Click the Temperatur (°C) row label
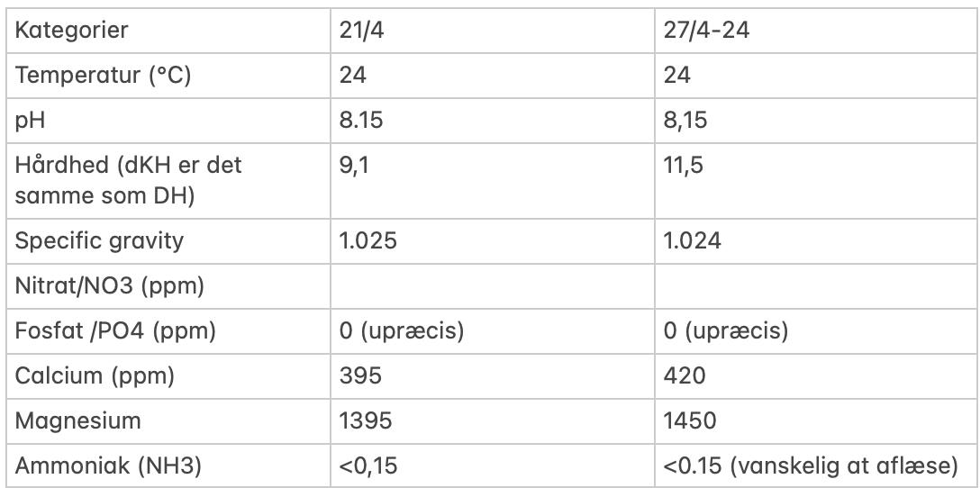 click(x=104, y=75)
